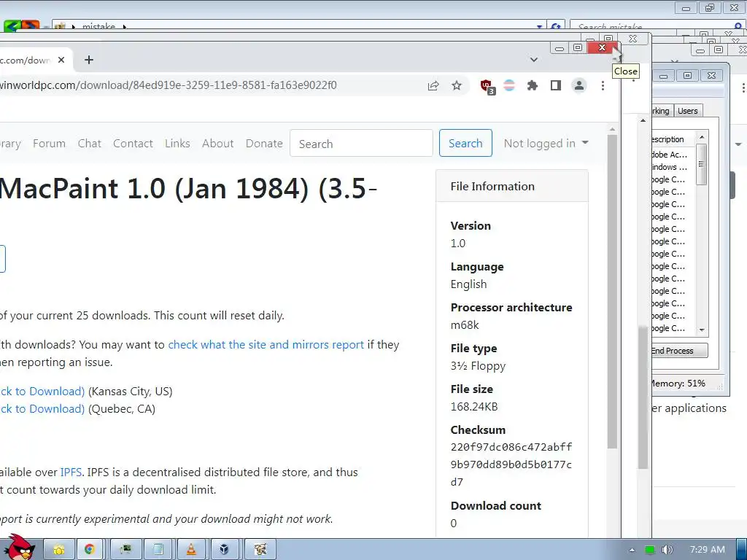
Task: Click the blue Search button
Action: coord(465,144)
